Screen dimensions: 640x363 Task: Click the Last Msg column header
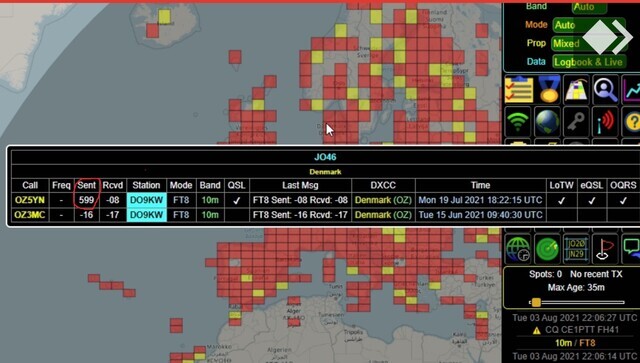click(x=300, y=185)
